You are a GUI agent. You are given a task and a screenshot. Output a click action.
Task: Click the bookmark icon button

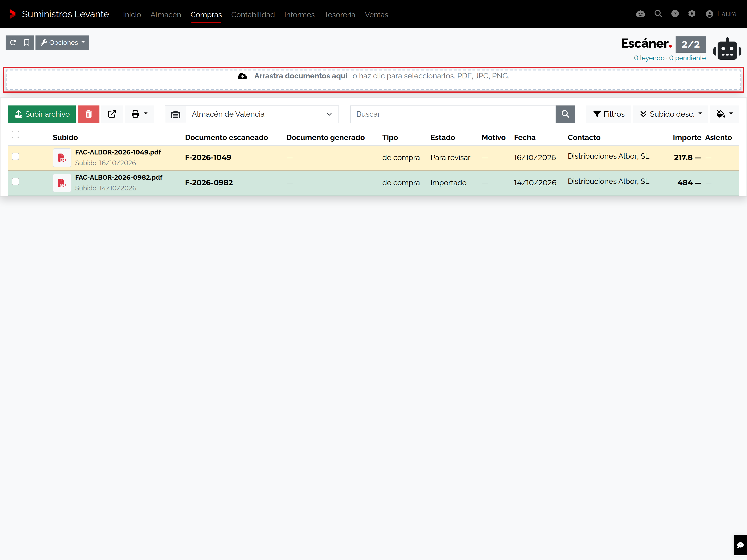[x=27, y=42]
